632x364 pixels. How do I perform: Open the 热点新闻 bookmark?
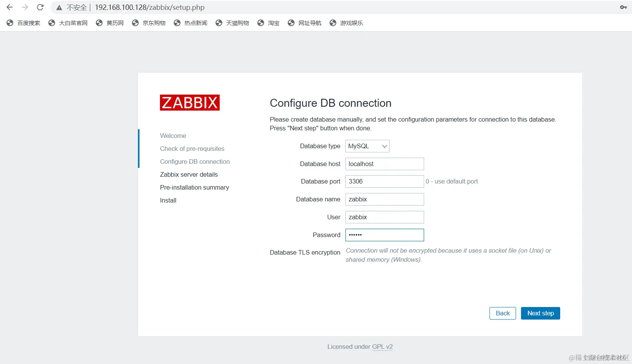(190, 23)
